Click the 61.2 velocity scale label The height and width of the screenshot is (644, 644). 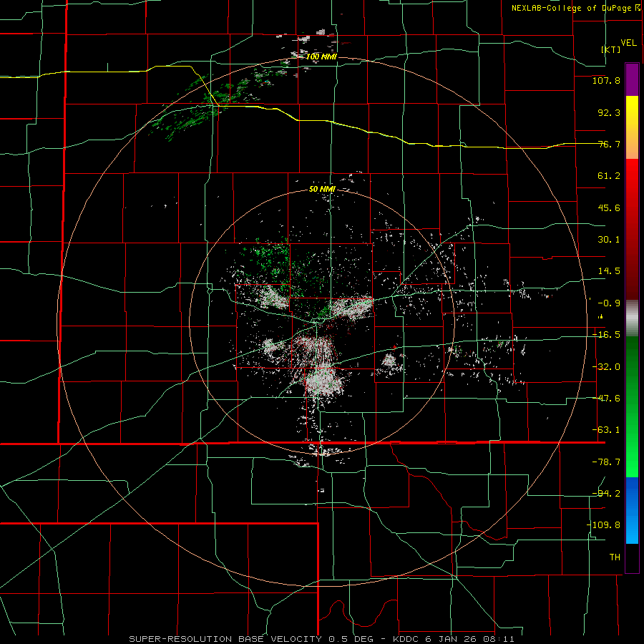click(609, 176)
